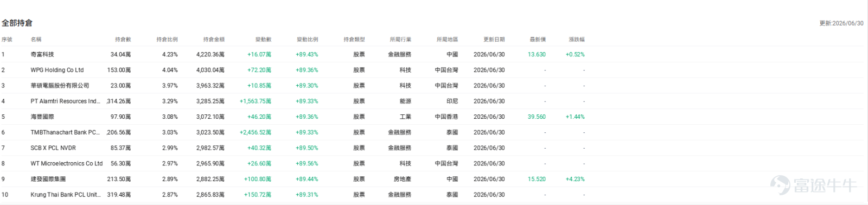Screen dimensions: 868x205
Task: Sort by the 變動數 column header
Action: (x=263, y=39)
